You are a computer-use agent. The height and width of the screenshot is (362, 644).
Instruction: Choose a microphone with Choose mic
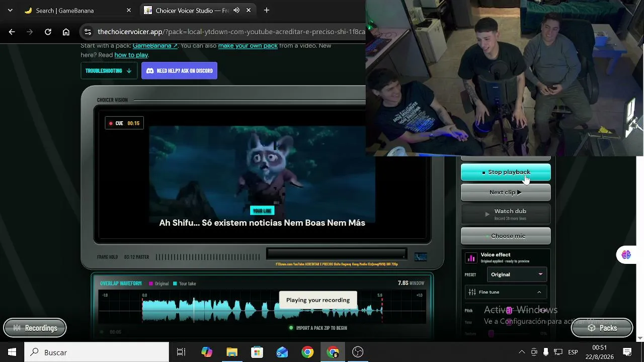(x=506, y=236)
